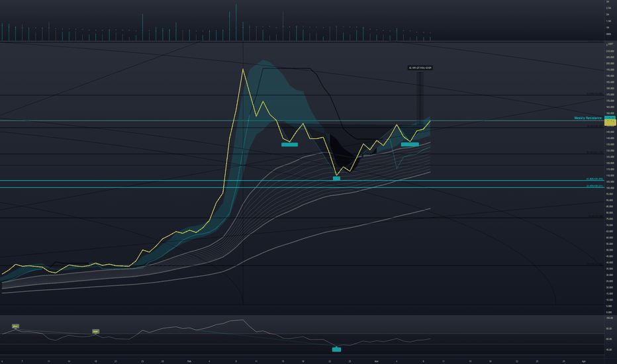Click the 100.000 price axis label
Image resolution: width=617 pixels, height=364 pixels.
(610, 188)
